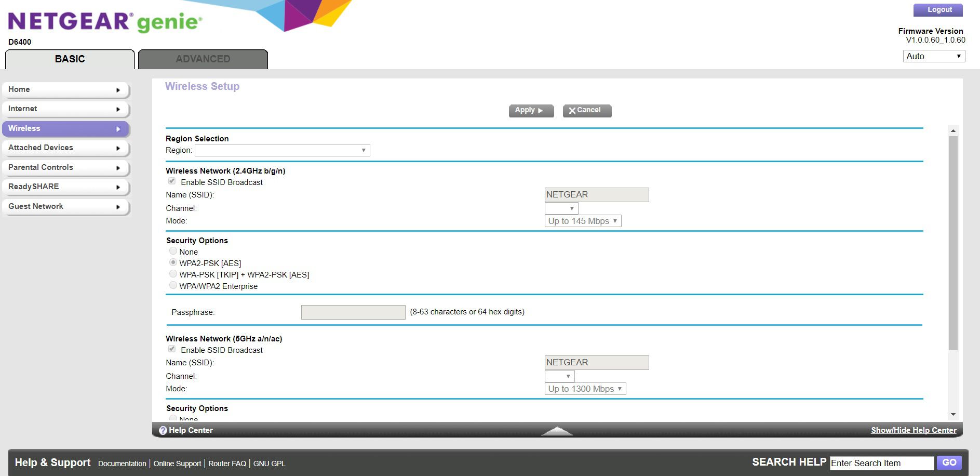Open the Parental Controls menu item

point(65,168)
